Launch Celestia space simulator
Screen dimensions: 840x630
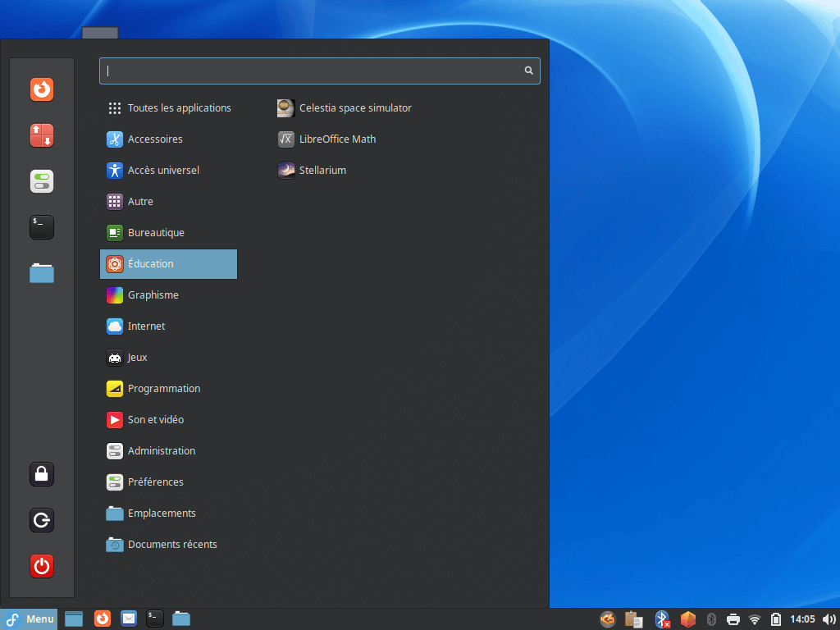pyautogui.click(x=345, y=108)
